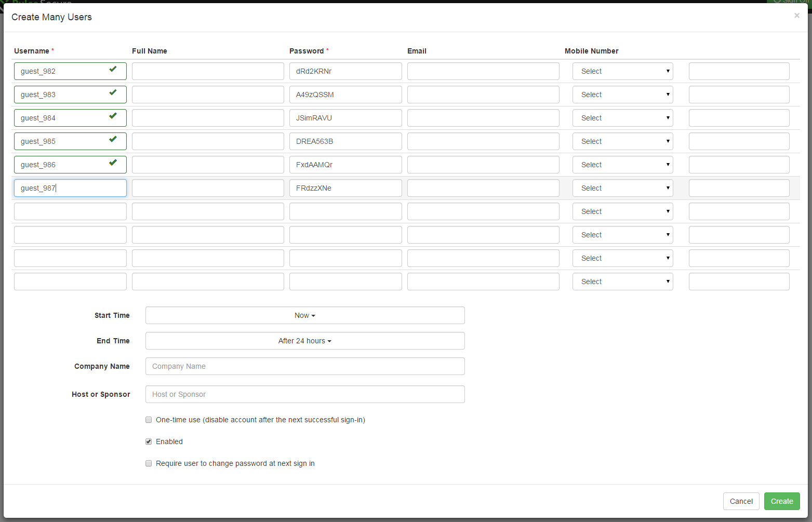Screen dimensions: 812x522
Task: Open Select dropdown in the last row
Action: 622,282
